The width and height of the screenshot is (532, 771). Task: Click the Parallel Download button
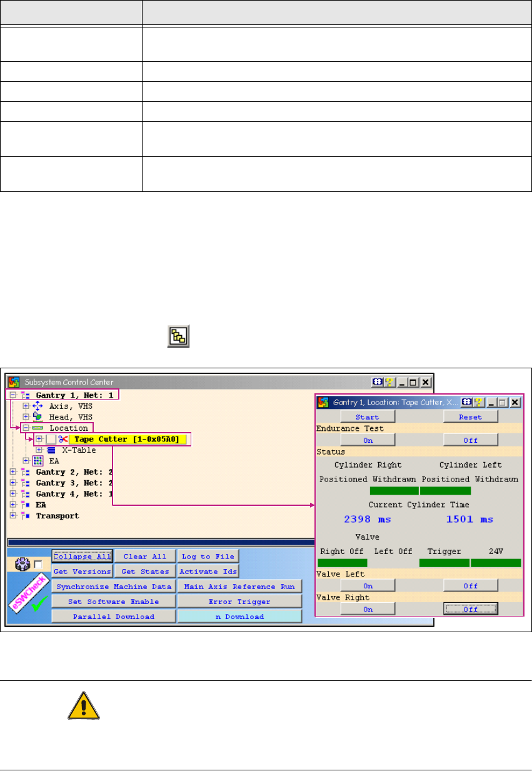(113, 617)
